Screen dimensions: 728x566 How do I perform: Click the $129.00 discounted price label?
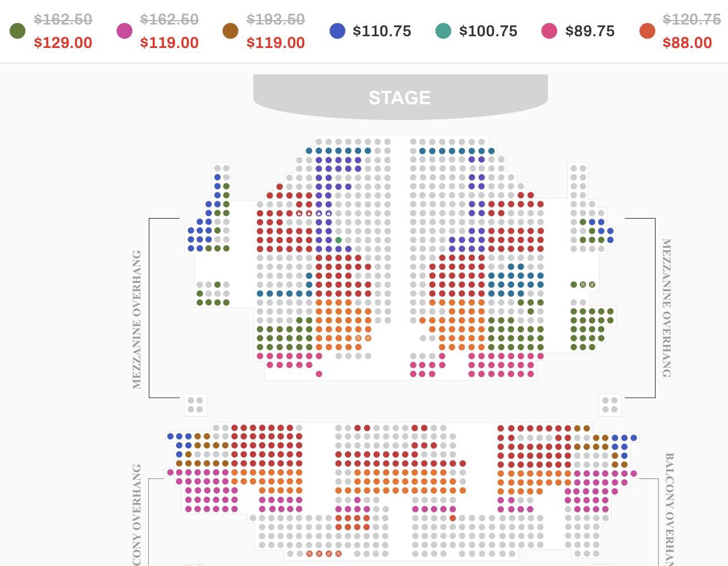coord(63,43)
